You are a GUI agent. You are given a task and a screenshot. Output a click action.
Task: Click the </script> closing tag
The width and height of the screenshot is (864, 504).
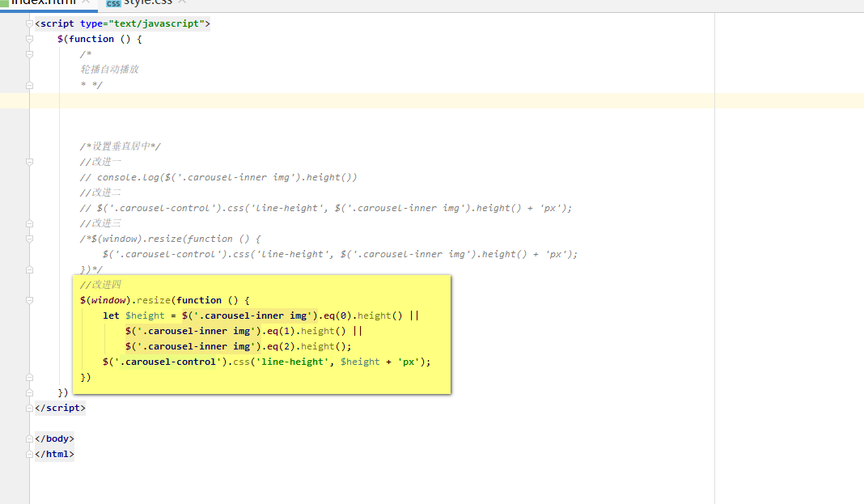coord(60,409)
